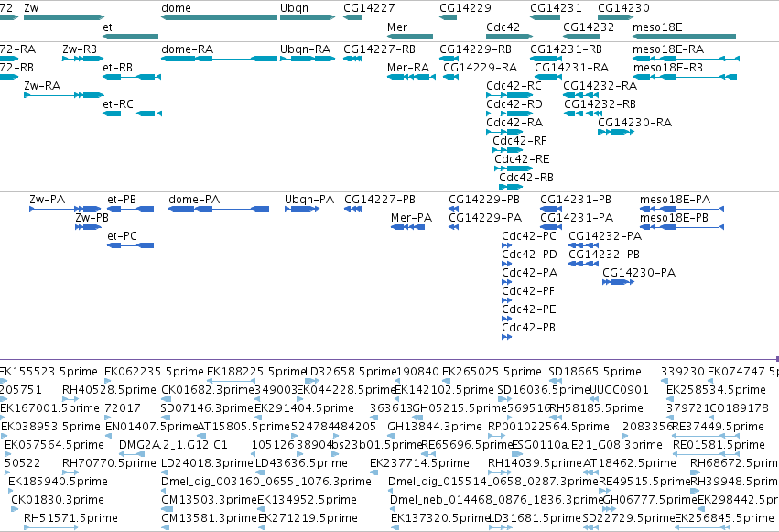Image resolution: width=779 pixels, height=532 pixels.
Task: Select the GM13503.3prime EST label
Action: 209,500
